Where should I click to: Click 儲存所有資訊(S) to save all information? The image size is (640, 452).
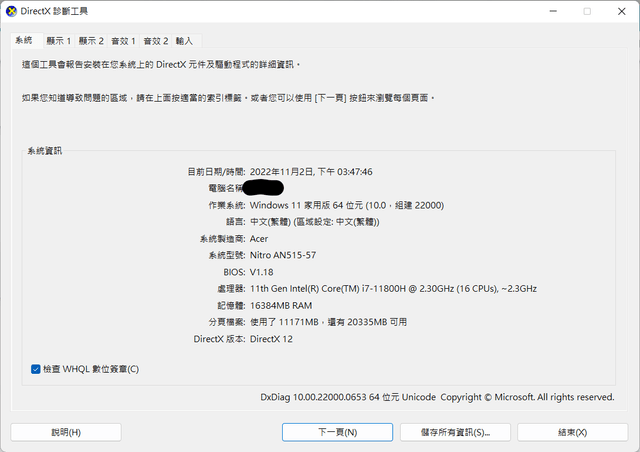(454, 432)
